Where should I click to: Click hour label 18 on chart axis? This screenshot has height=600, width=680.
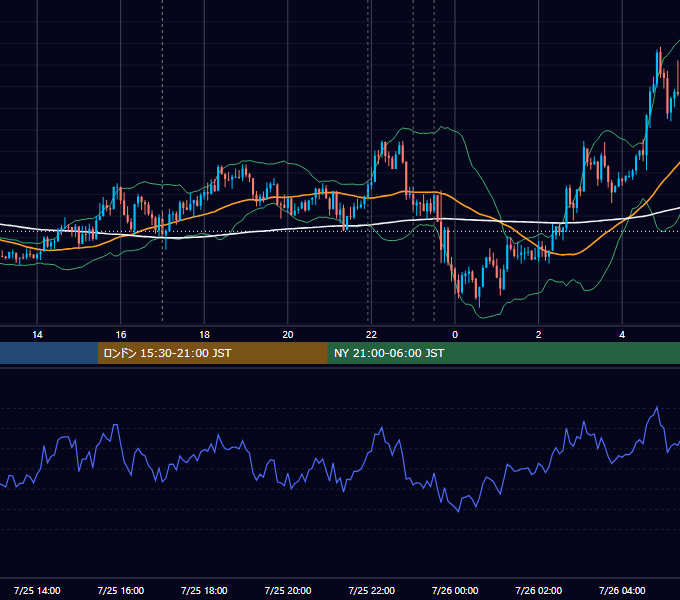click(x=204, y=335)
